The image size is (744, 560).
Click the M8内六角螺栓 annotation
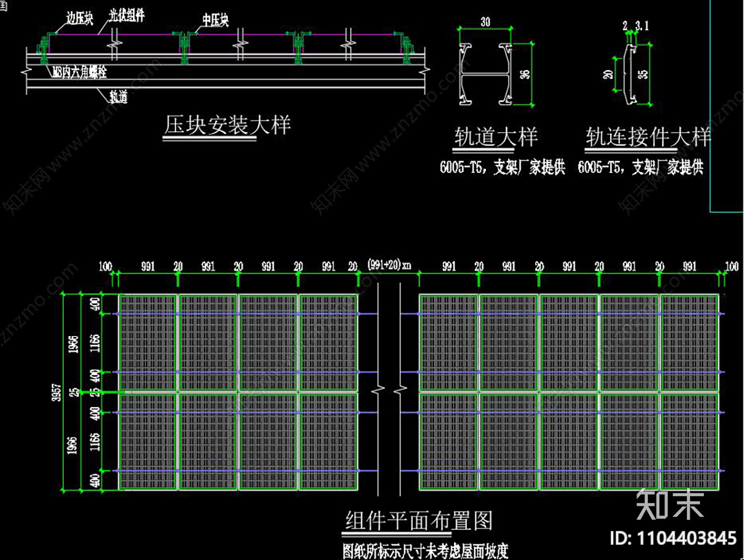coord(79,72)
